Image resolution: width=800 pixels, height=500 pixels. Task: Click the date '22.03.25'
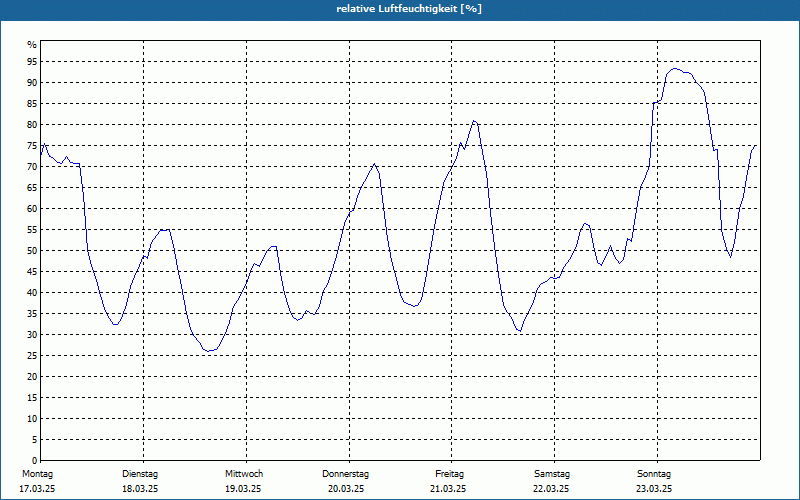coord(551,489)
